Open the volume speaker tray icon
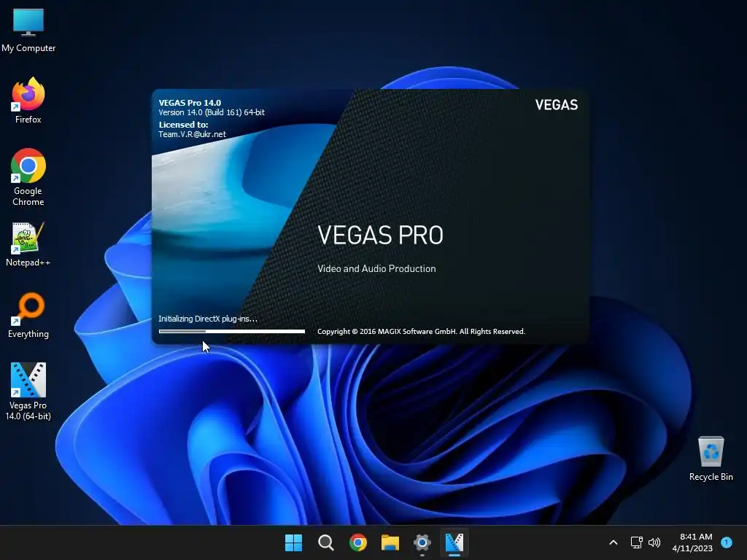 coord(654,542)
